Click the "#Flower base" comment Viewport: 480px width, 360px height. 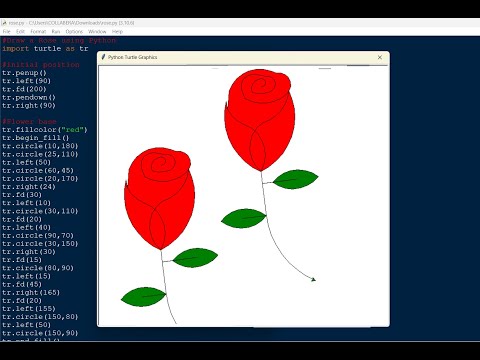[x=29, y=122]
